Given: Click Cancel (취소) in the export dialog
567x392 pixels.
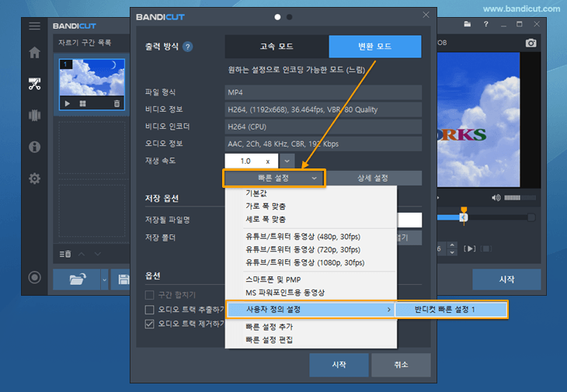Looking at the screenshot, I should (401, 365).
